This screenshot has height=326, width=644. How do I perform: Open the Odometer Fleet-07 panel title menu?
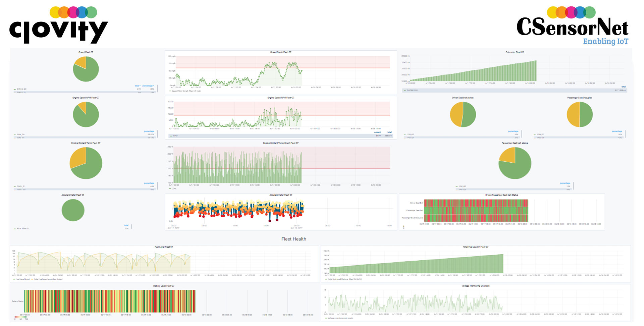[515, 52]
